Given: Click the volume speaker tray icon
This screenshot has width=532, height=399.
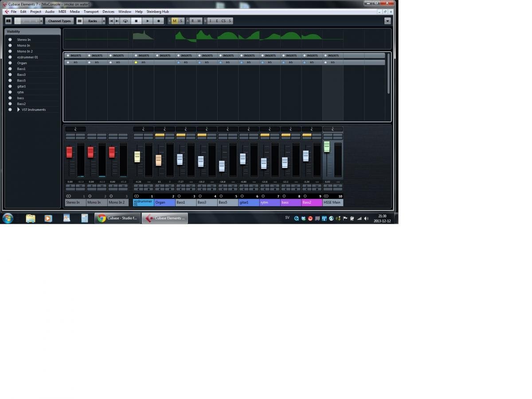Looking at the screenshot, I should [366, 218].
